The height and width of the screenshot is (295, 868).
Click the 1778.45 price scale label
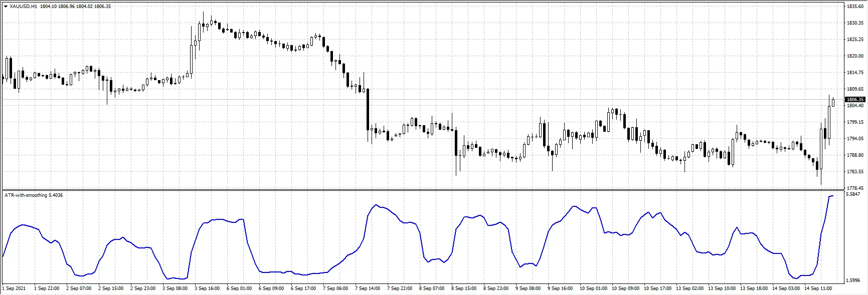(855, 188)
